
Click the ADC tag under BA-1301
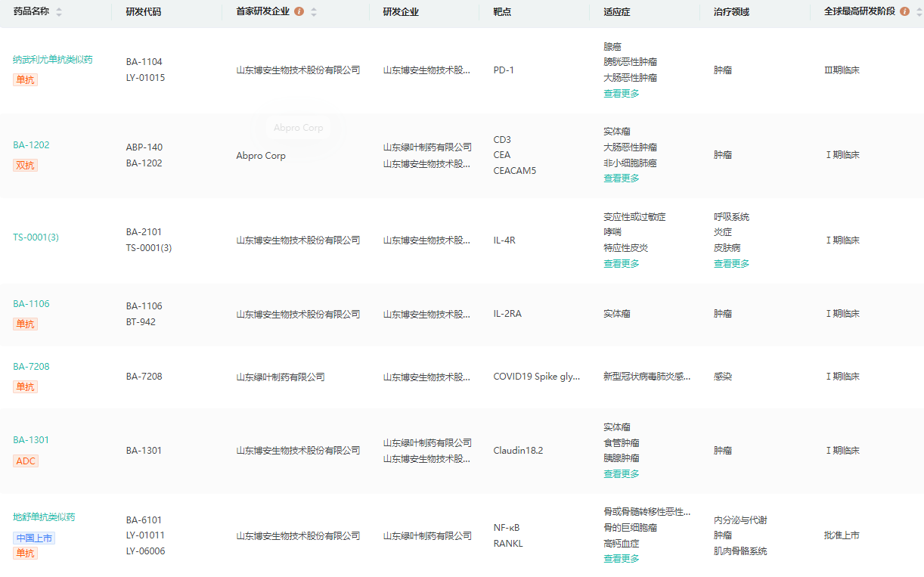point(26,461)
